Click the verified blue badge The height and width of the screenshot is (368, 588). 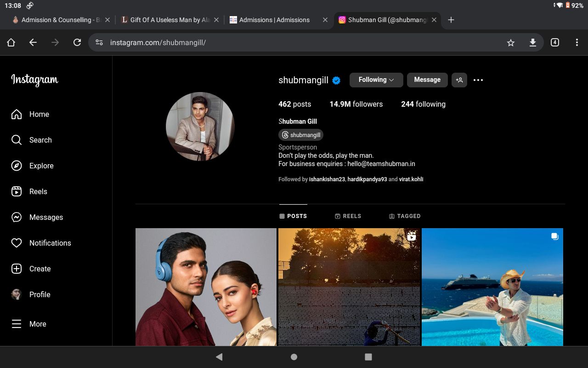point(336,80)
